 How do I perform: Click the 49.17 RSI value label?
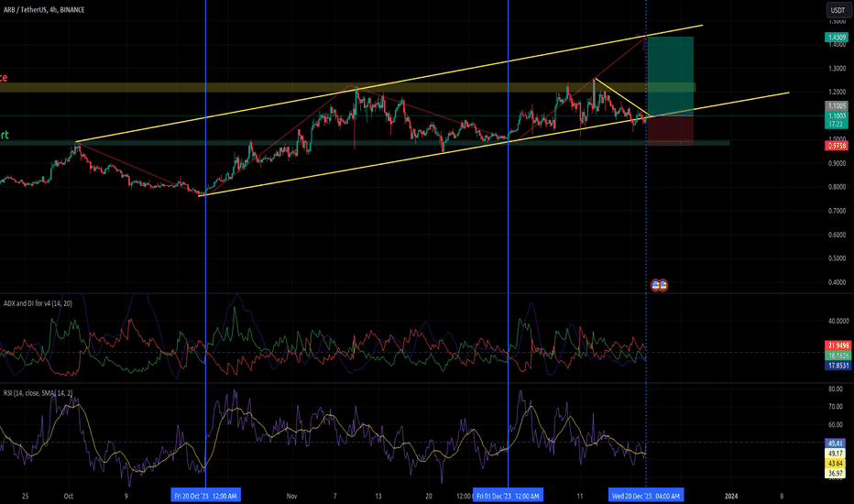[836, 454]
